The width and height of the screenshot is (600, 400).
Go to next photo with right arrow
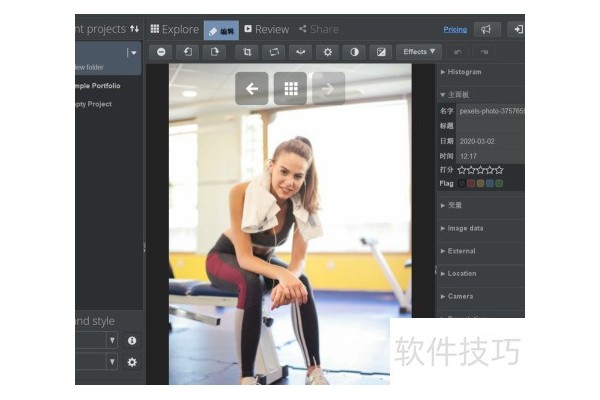(329, 88)
